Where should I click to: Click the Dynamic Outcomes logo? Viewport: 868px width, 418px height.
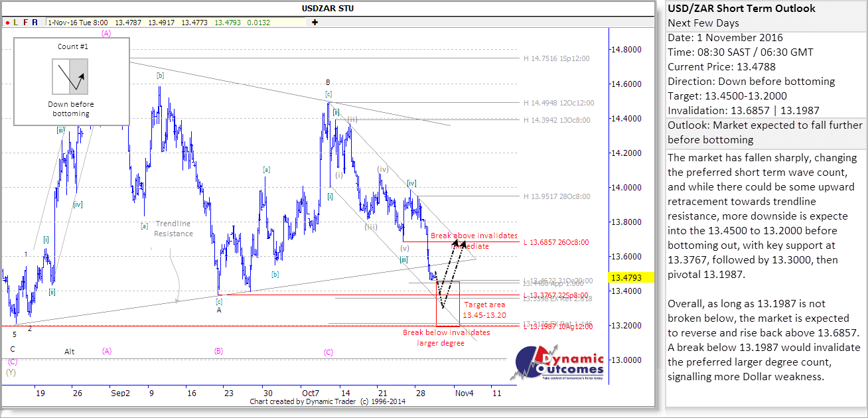click(561, 364)
